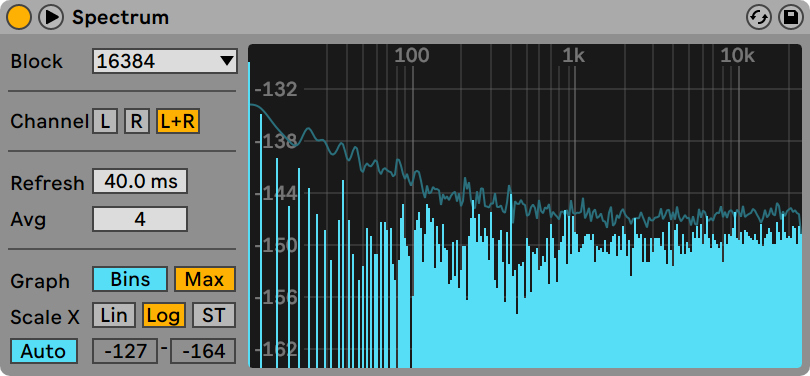Click the Refresh 40.0 ms field
The height and width of the screenshot is (376, 810).
[140, 181]
